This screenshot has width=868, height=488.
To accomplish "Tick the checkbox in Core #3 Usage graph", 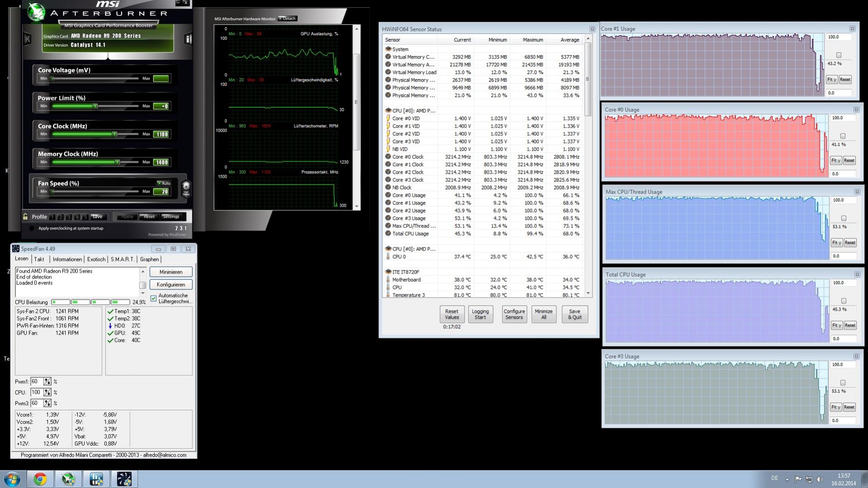I will [843, 383].
